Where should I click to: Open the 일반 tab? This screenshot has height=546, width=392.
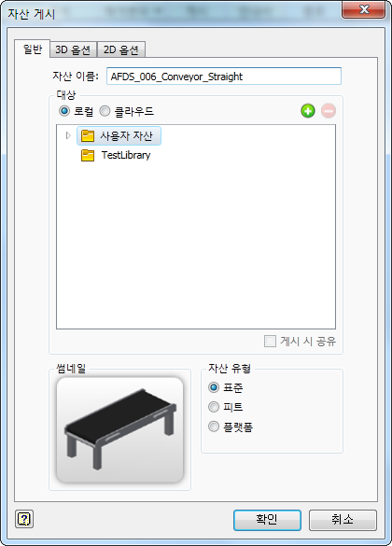tap(33, 49)
